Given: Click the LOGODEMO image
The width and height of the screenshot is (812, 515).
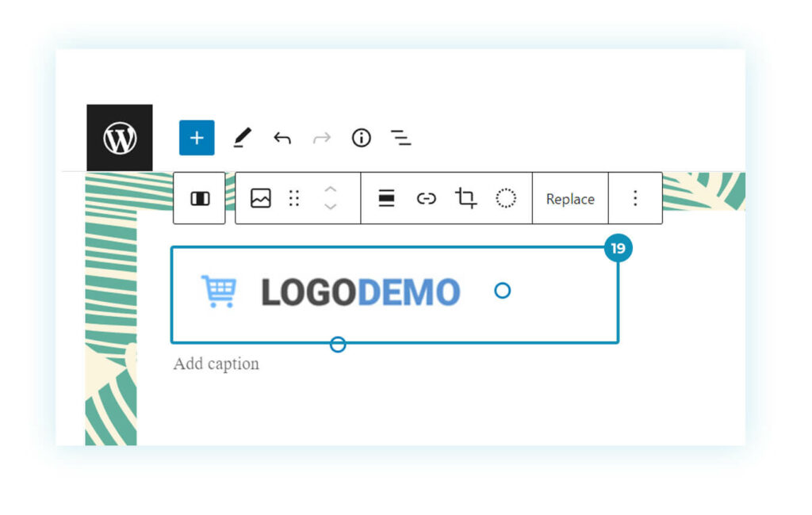Looking at the screenshot, I should 395,295.
